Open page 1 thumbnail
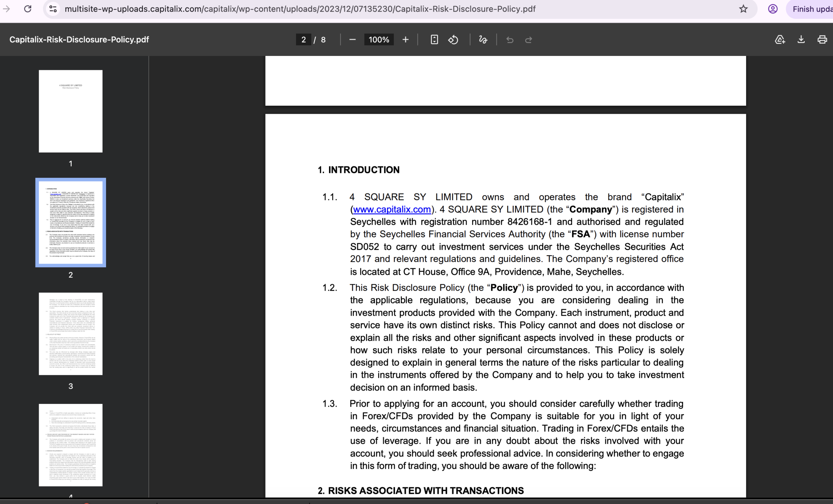 (x=71, y=111)
